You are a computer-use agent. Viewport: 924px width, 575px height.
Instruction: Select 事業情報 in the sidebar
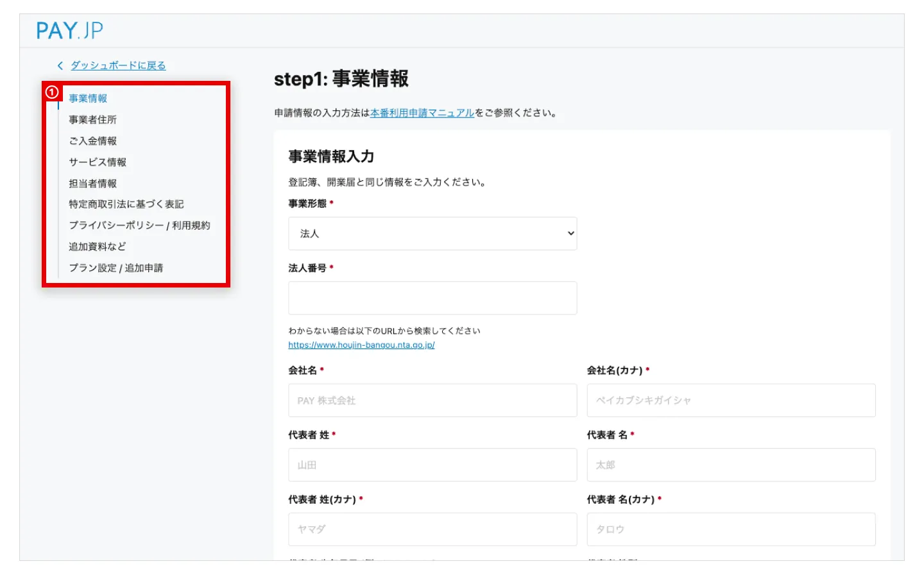click(x=88, y=98)
